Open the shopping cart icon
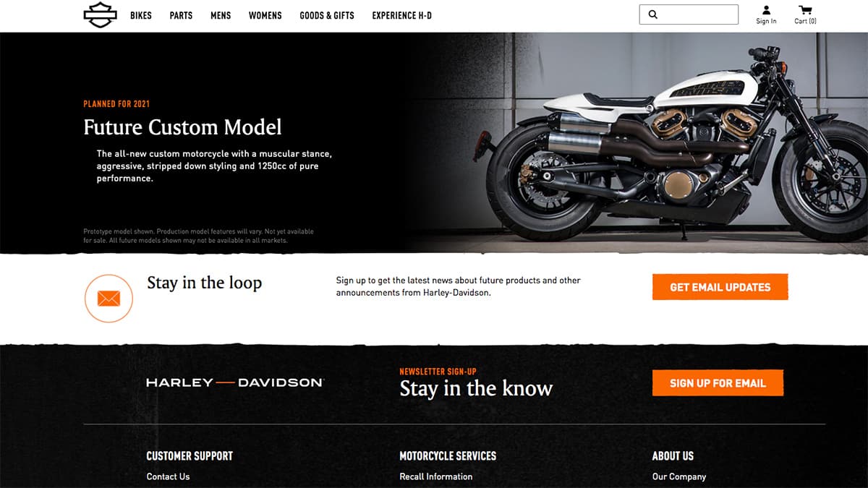 point(805,10)
